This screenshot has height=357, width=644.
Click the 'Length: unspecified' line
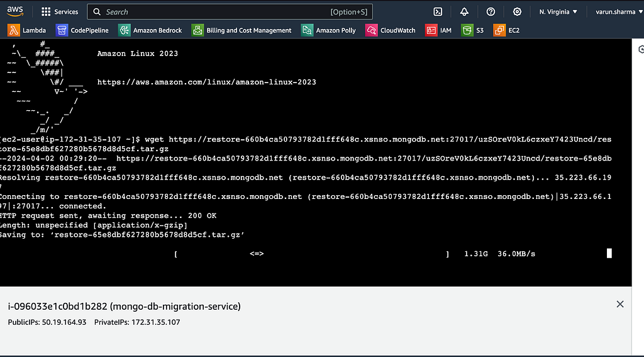[94, 225]
